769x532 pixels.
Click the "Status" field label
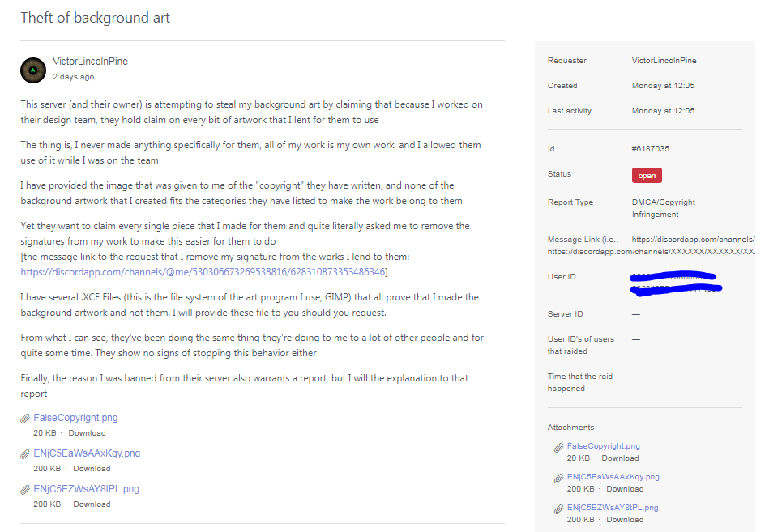coord(560,174)
